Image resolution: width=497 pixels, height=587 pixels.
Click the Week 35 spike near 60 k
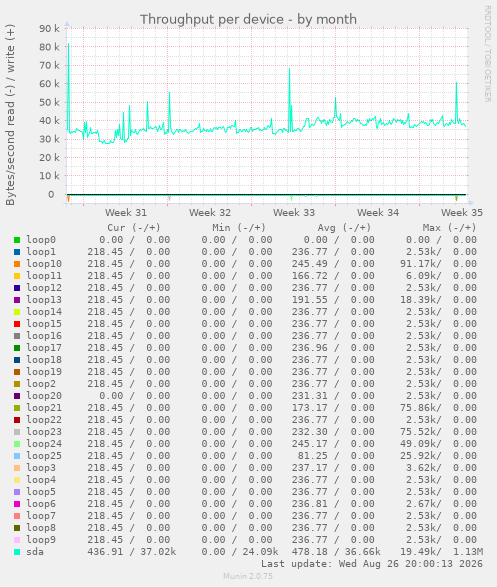tap(457, 83)
